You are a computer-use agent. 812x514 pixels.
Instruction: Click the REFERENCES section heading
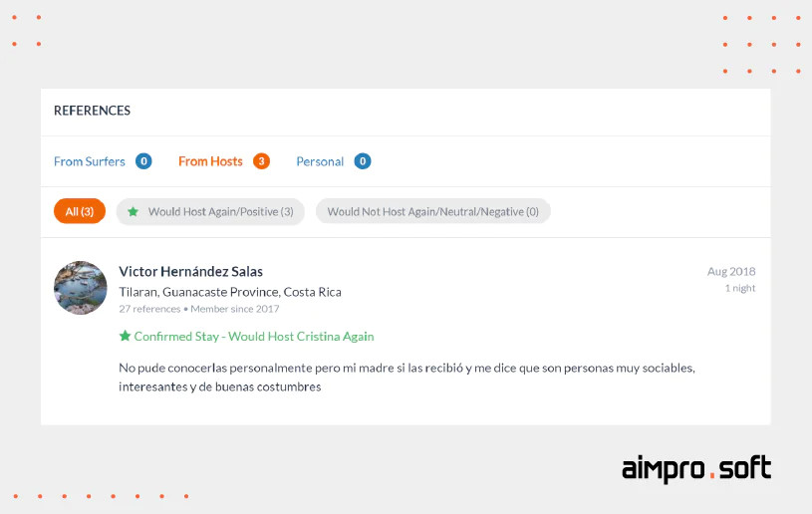pos(93,111)
